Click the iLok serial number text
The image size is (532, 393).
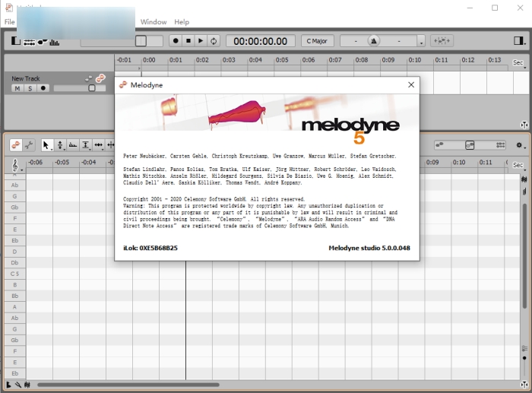[x=150, y=248]
